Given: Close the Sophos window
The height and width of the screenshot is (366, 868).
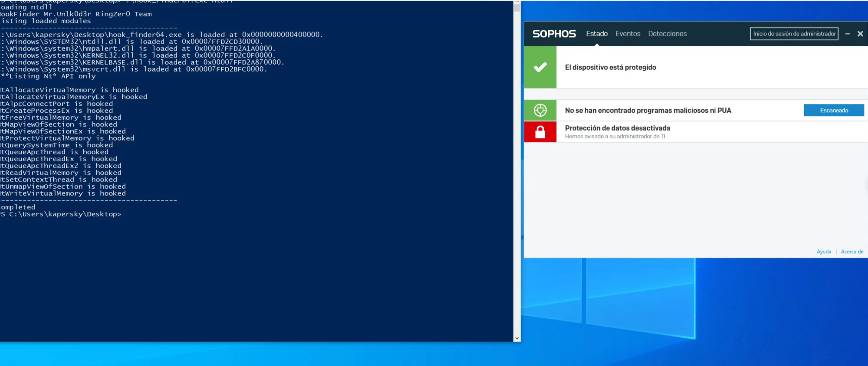Looking at the screenshot, I should (x=860, y=34).
